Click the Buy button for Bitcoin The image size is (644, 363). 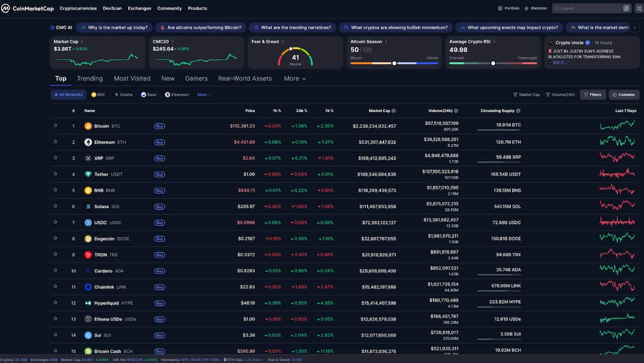coord(159,126)
